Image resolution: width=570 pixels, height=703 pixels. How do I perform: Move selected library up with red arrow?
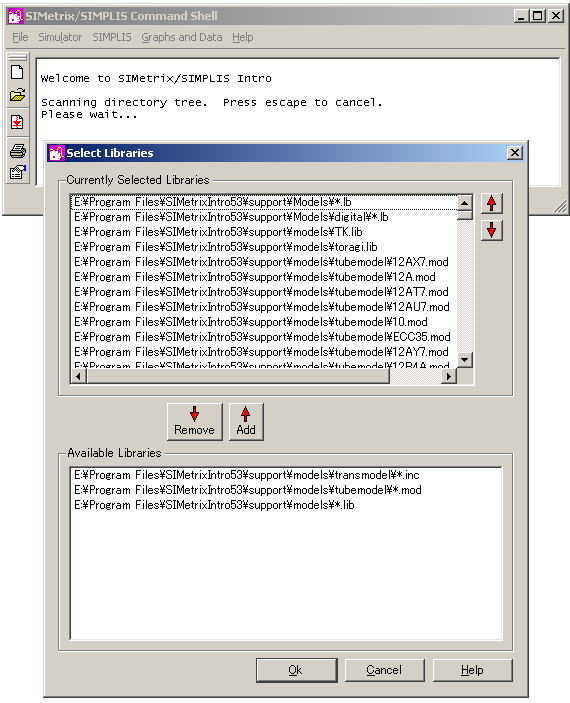click(492, 204)
